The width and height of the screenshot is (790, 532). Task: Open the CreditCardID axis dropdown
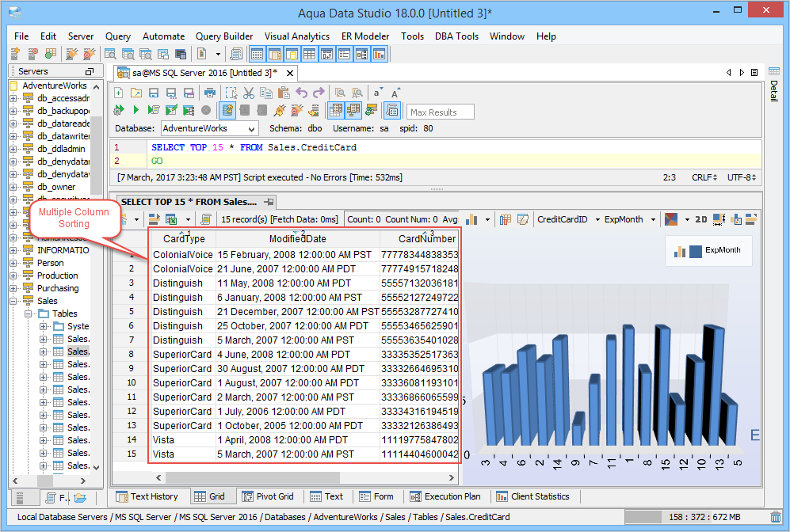click(x=597, y=219)
